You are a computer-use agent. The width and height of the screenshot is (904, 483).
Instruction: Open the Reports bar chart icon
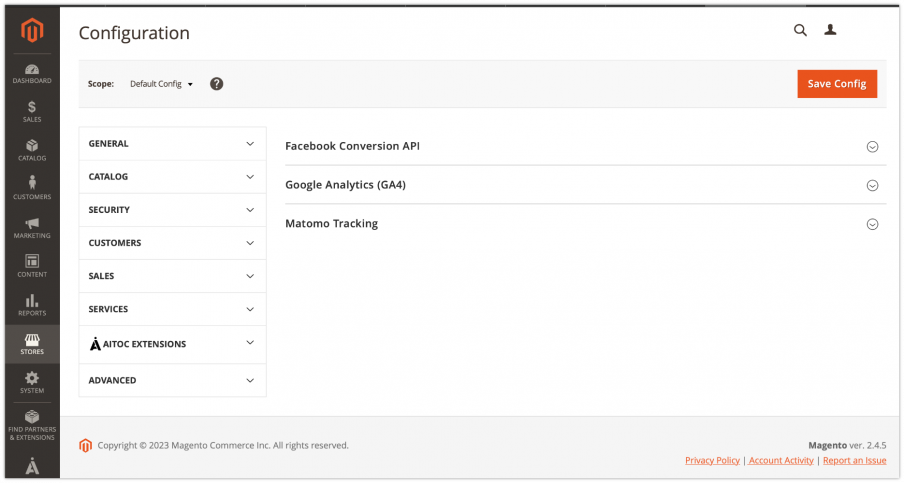pyautogui.click(x=32, y=305)
